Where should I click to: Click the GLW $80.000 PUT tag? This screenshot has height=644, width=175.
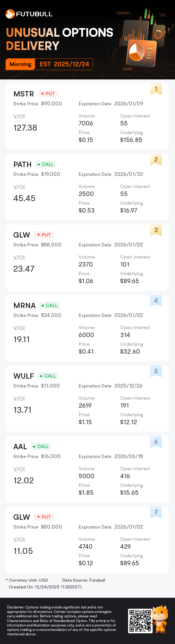point(44,517)
